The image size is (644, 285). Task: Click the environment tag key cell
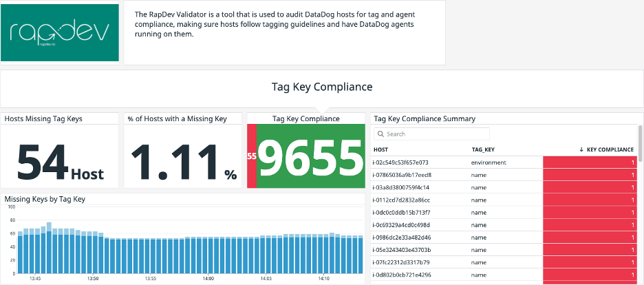tap(489, 162)
